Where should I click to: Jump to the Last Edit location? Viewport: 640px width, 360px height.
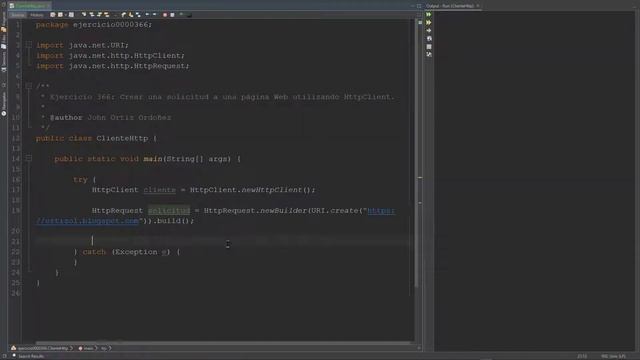pos(53,15)
